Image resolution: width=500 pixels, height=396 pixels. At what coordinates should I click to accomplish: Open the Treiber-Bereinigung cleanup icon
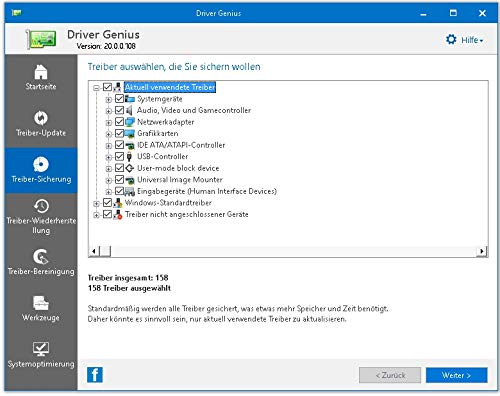click(41, 257)
